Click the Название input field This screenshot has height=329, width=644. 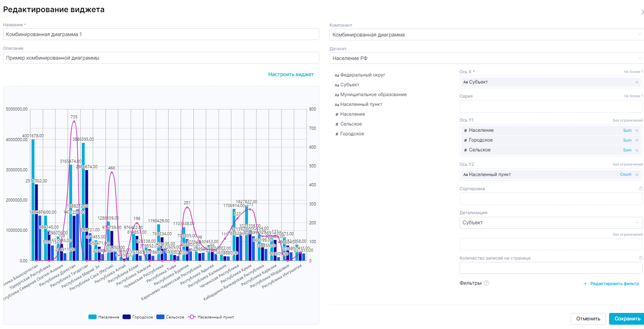161,35
